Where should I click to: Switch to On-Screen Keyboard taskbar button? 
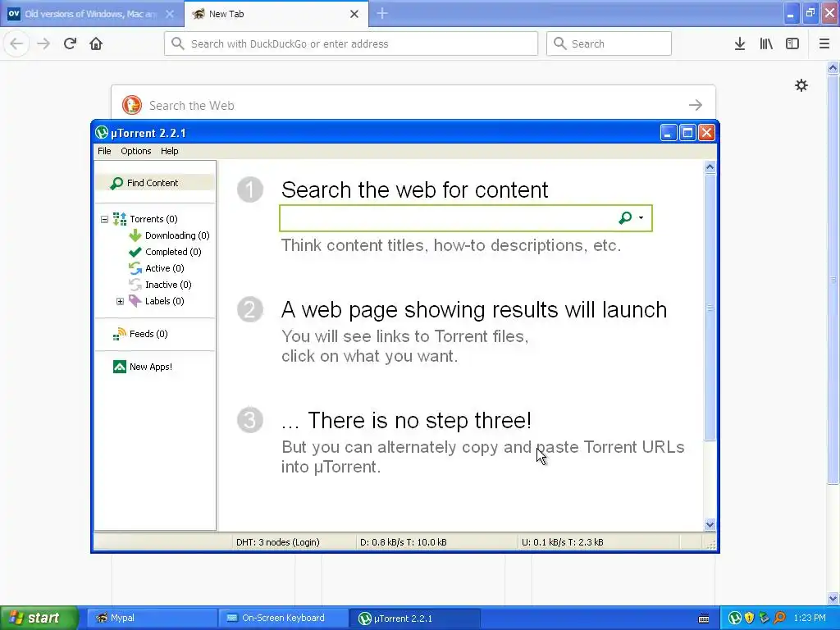[x=283, y=618]
